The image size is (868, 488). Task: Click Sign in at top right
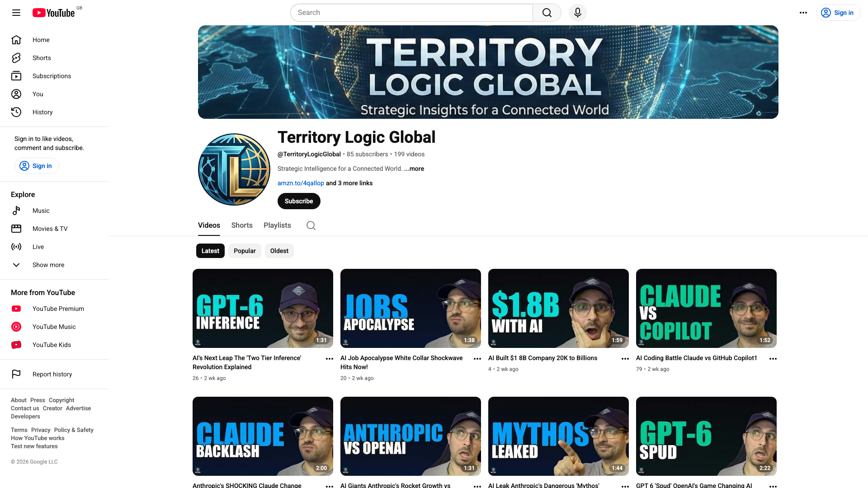(x=838, y=13)
